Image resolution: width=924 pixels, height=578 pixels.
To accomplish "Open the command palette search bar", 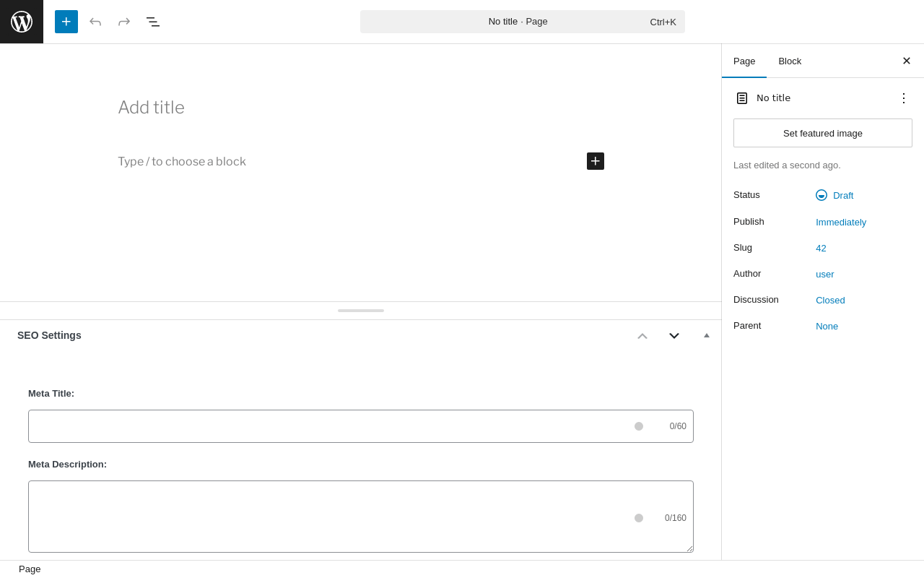I will [523, 22].
